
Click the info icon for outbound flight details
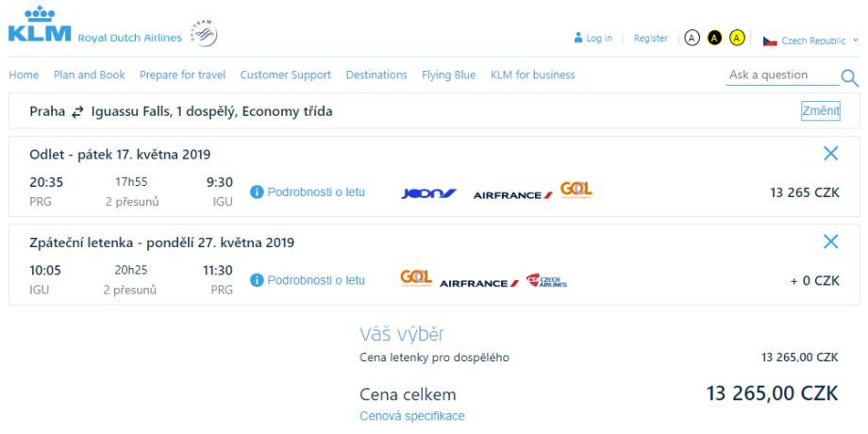257,192
